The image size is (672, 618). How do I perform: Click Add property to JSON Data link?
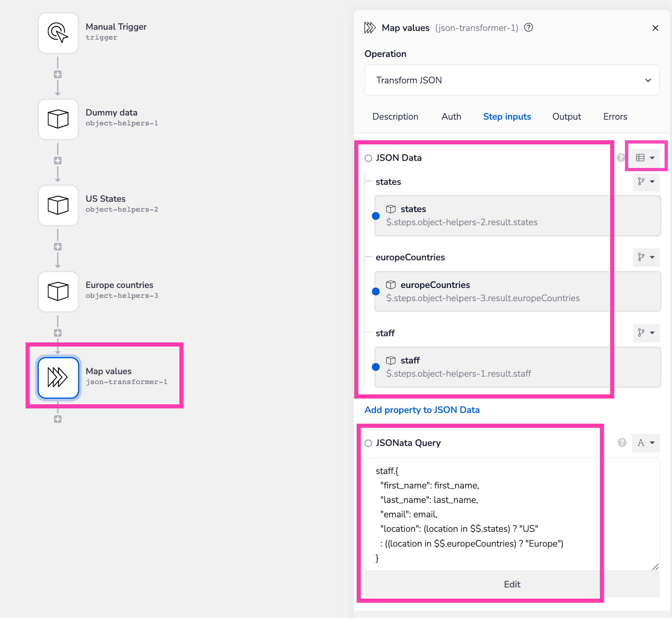pyautogui.click(x=422, y=410)
